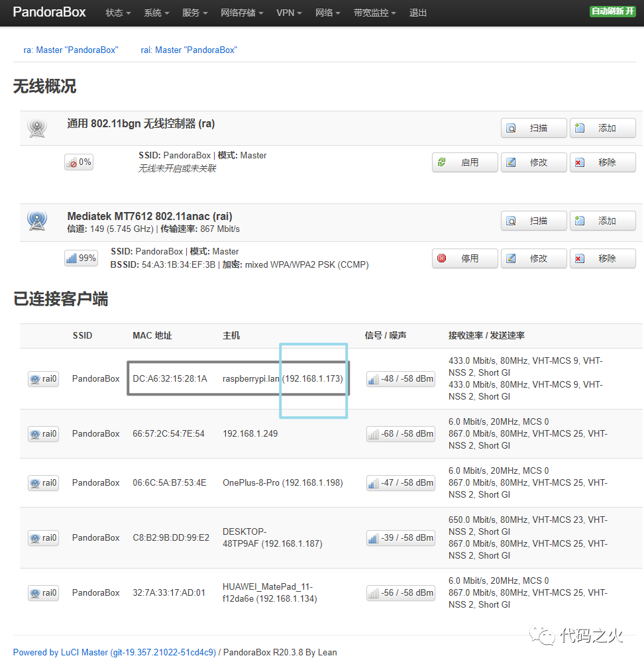This screenshot has width=644, height=664.
Task: Click the BSSID 54:A3:1B:34:EF:3B text
Action: coord(163,265)
